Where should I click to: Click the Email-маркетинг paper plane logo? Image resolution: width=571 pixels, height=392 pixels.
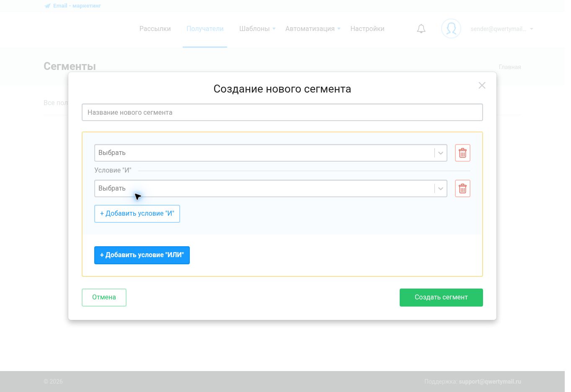[x=48, y=6]
